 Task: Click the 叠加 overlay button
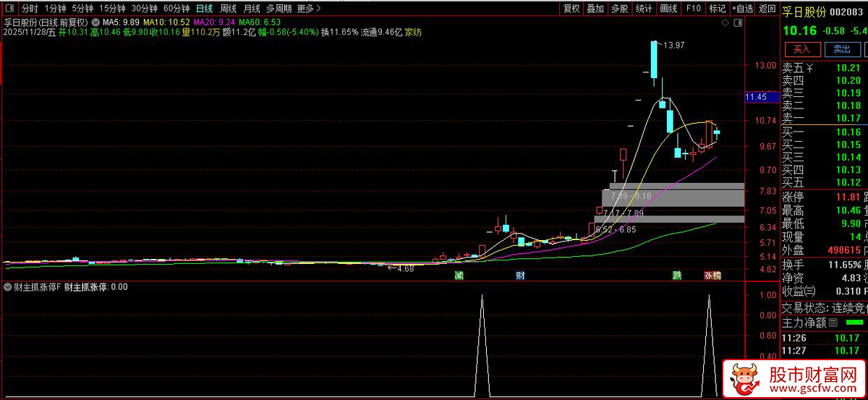tap(595, 9)
